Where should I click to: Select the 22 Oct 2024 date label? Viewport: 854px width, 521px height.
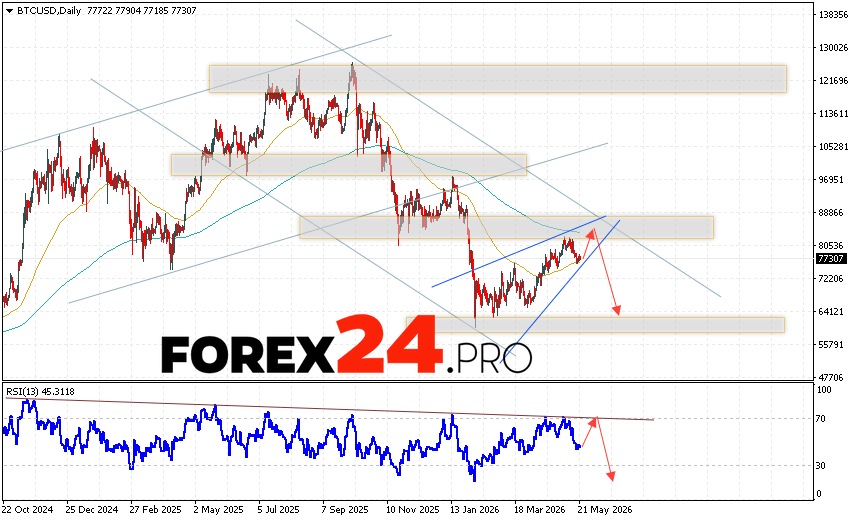[28, 510]
